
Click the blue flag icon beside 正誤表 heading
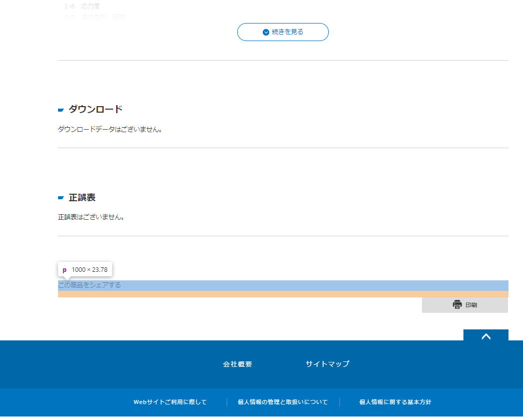[x=60, y=197]
